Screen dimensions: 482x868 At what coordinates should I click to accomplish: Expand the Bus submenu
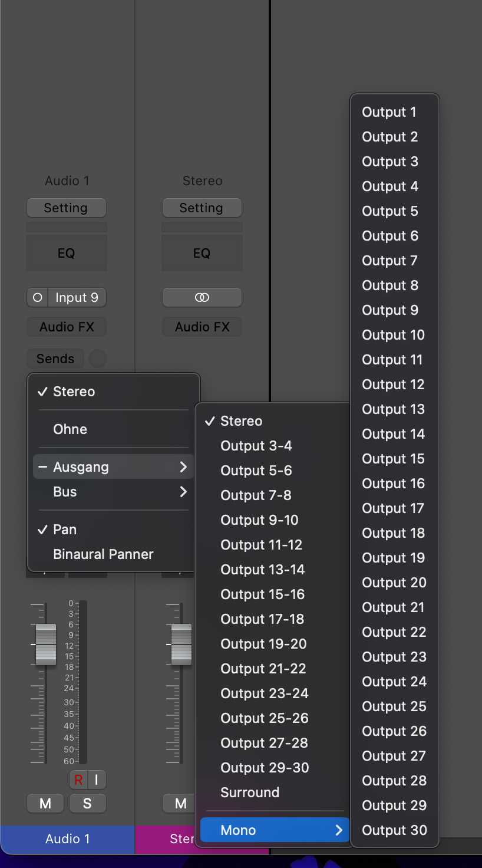click(113, 492)
